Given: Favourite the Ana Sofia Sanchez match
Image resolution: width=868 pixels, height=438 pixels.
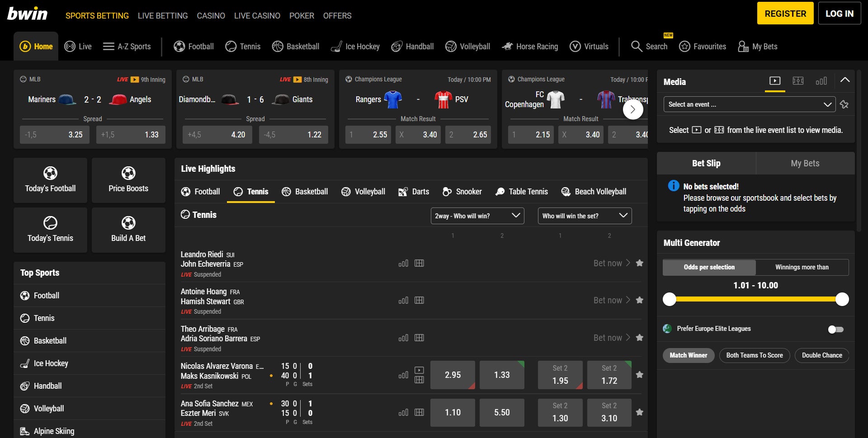Looking at the screenshot, I should [x=639, y=412].
